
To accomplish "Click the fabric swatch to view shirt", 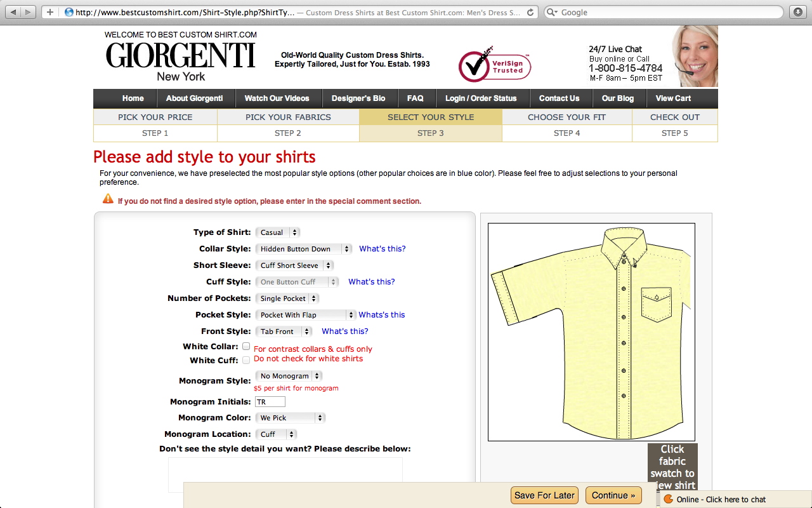I will pos(672,467).
